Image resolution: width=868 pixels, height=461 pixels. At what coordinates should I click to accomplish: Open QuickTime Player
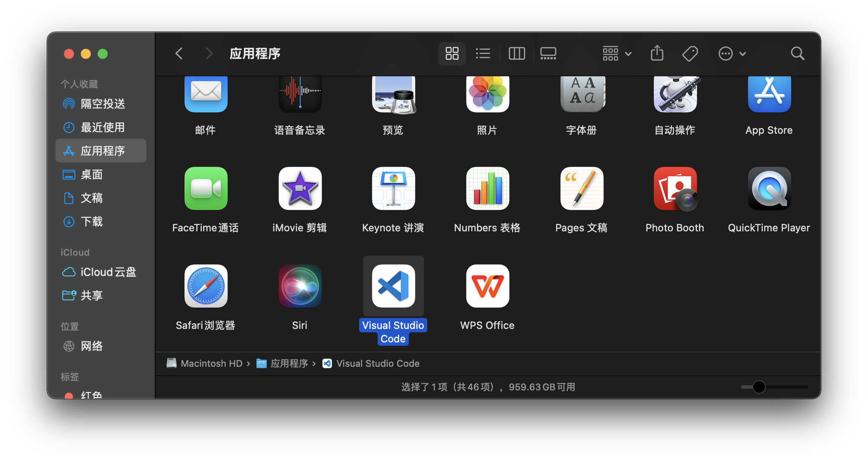click(769, 188)
